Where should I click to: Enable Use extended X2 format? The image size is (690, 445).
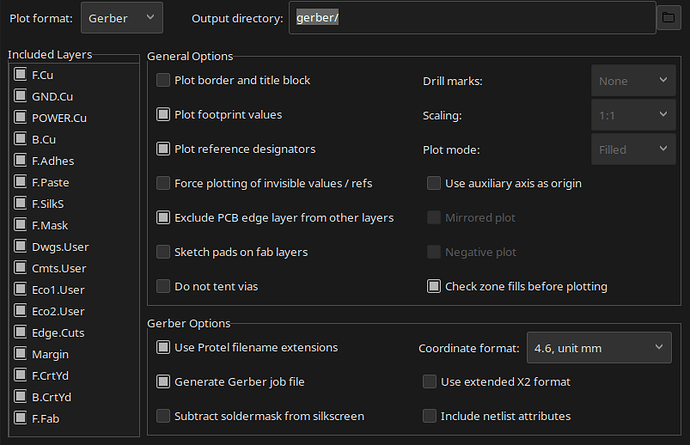pos(429,382)
